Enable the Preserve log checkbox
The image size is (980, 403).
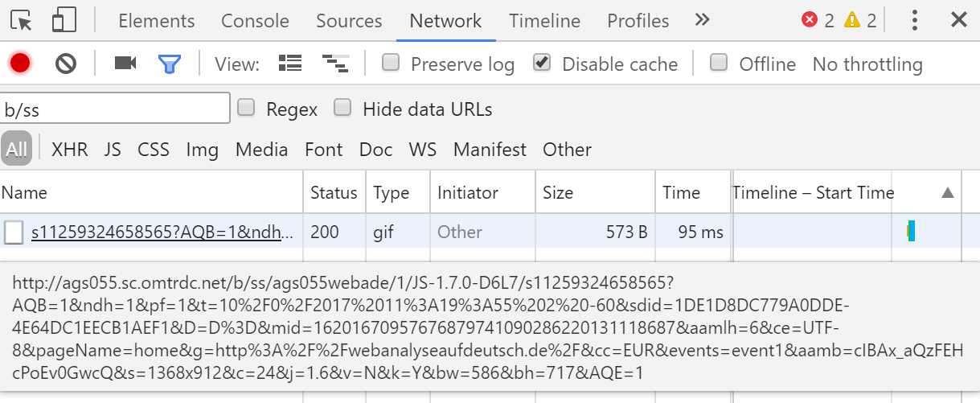pos(391,63)
